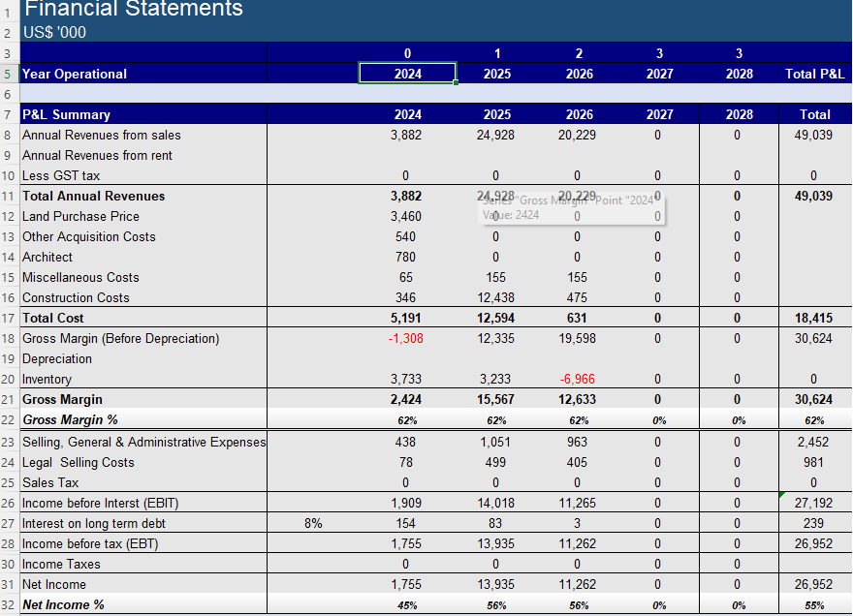Select the "Depreciation" label cell
Image resolution: width=853 pixels, height=616 pixels.
[x=57, y=358]
